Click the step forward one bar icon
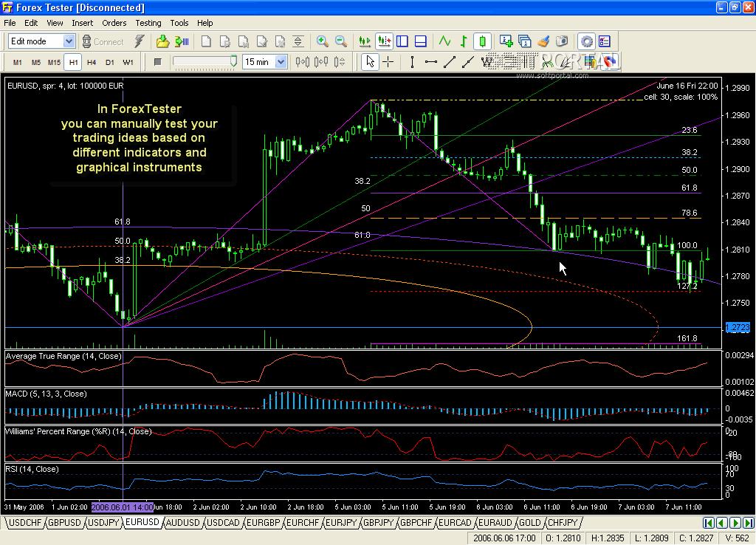 click(x=321, y=62)
